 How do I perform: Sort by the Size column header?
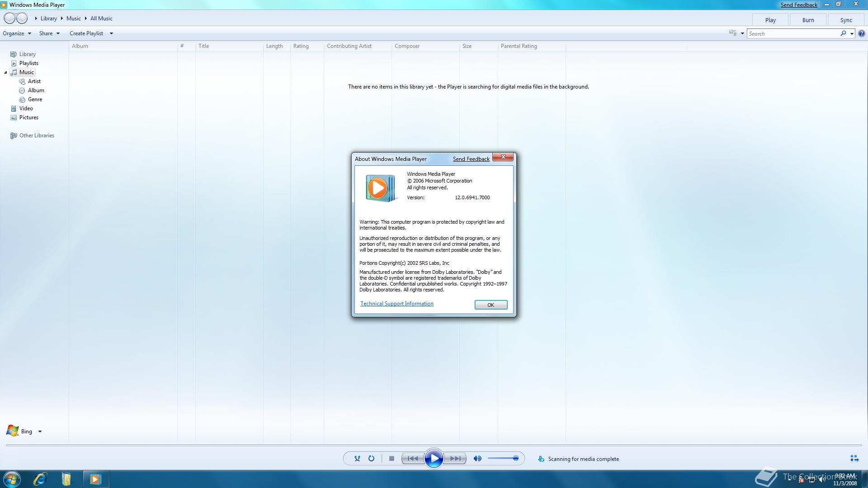478,46
